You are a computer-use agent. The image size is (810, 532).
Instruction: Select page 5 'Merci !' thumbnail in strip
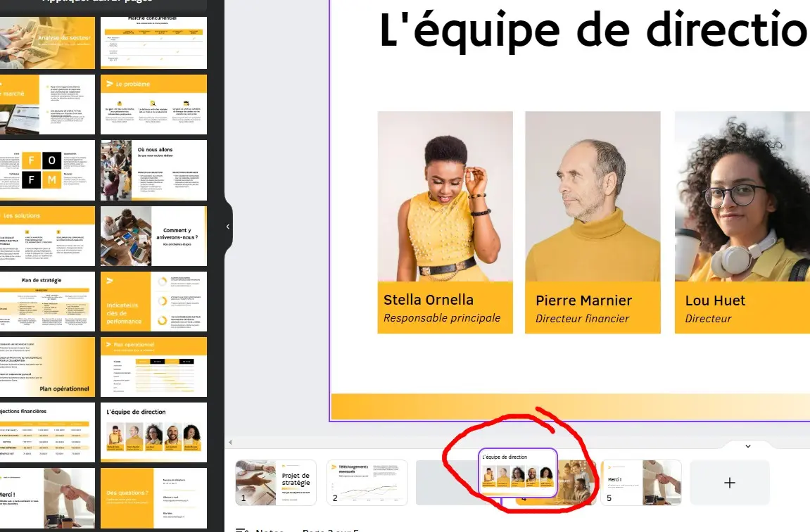[640, 483]
